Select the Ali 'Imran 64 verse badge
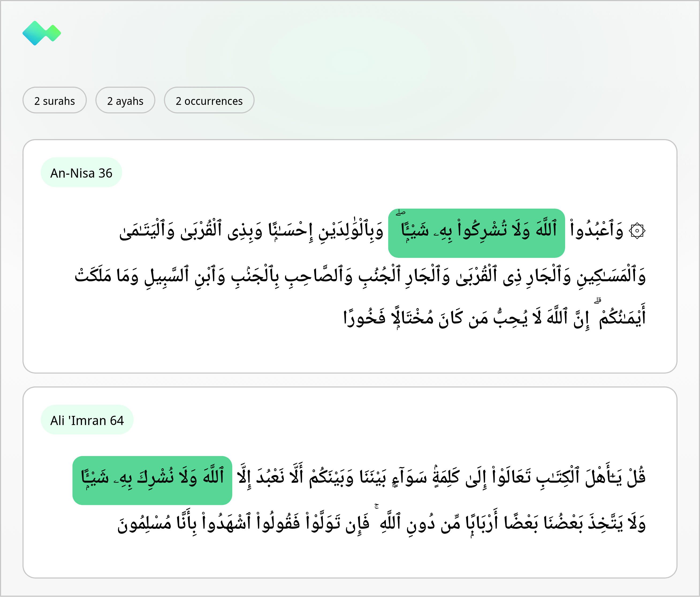Screen dimensions: 700x597 (x=87, y=420)
